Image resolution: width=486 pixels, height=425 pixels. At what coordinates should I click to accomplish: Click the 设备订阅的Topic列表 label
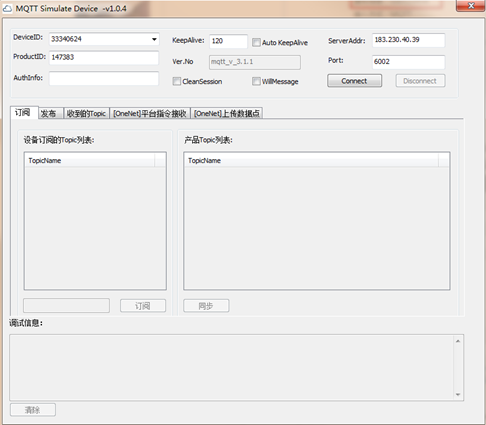click(59, 140)
